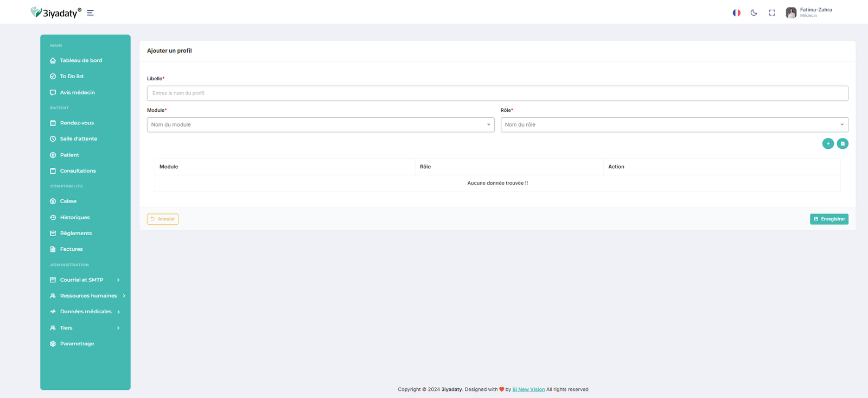Open the French flag language selector

coord(736,12)
